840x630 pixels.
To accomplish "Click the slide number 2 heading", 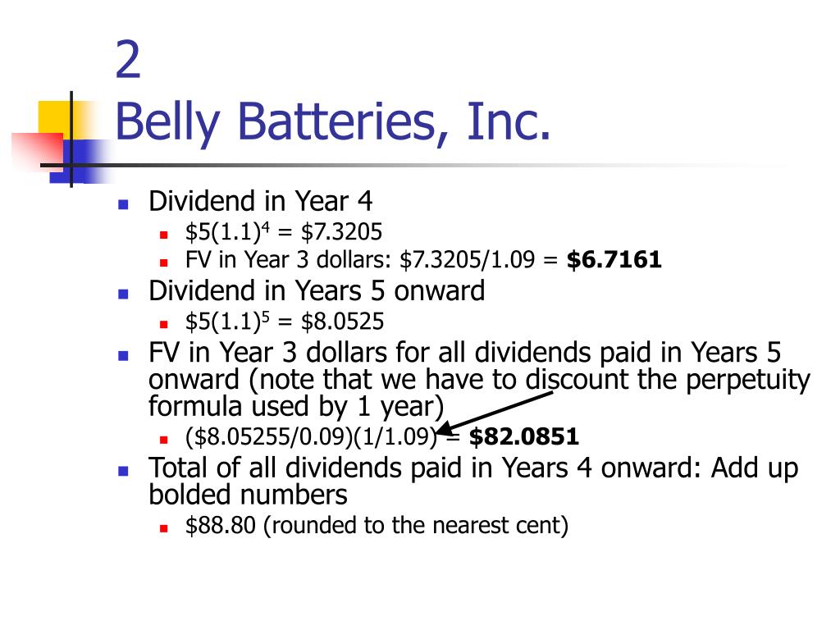I will 128,60.
